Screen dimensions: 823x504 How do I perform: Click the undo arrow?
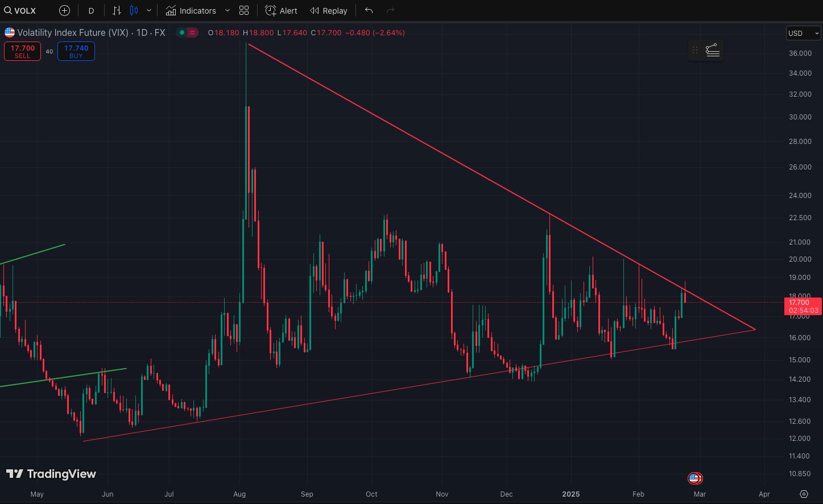[369, 11]
